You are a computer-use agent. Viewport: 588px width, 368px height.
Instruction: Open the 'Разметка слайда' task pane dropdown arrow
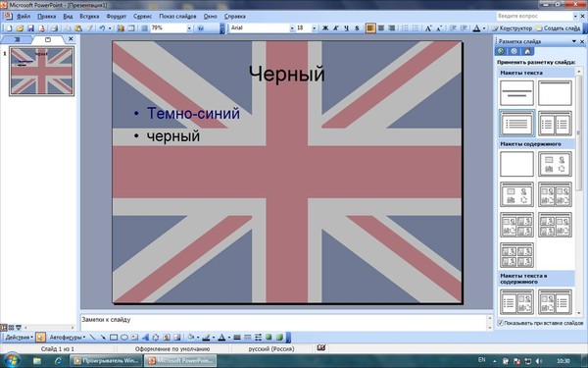573,41
